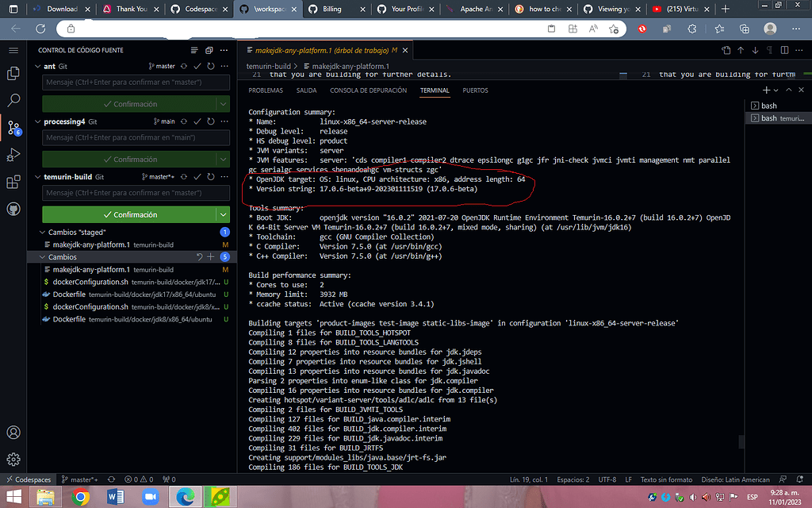Open the terminal launch profile dropdown
812x508 pixels.
coord(776,90)
